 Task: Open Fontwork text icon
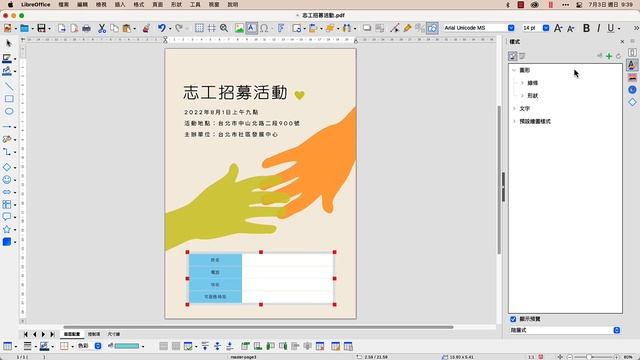[x=281, y=28]
